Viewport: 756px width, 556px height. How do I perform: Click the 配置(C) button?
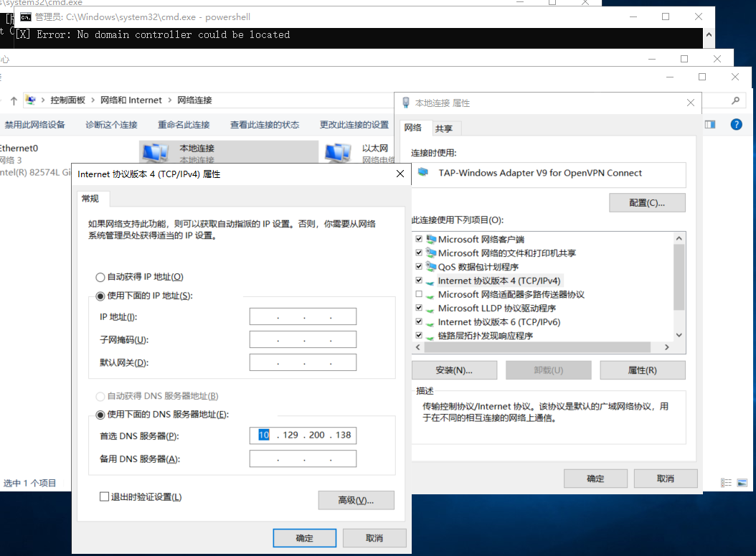pyautogui.click(x=646, y=202)
